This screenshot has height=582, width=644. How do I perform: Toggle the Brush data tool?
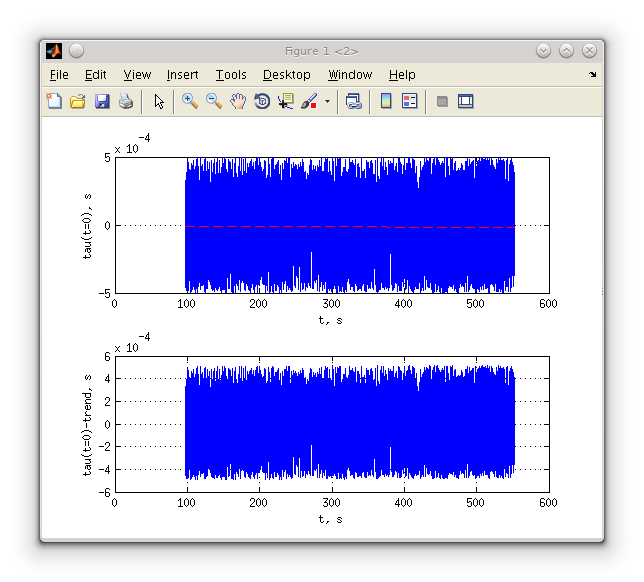309,101
